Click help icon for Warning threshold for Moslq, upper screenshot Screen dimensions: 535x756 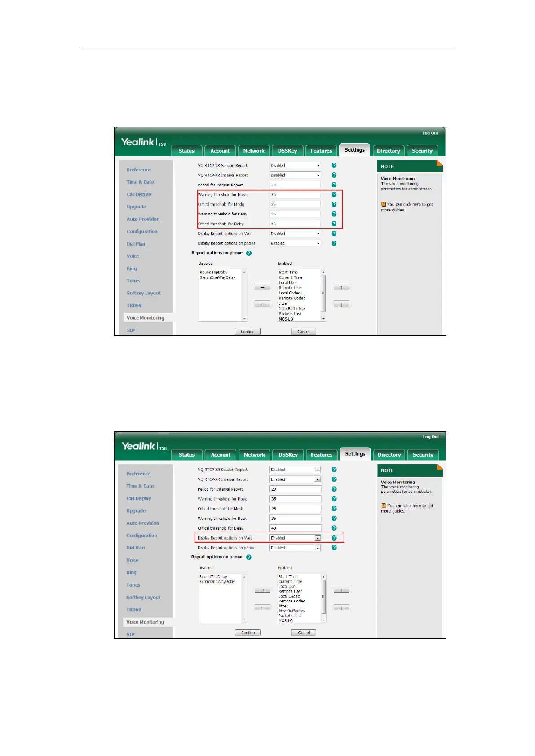point(334,194)
